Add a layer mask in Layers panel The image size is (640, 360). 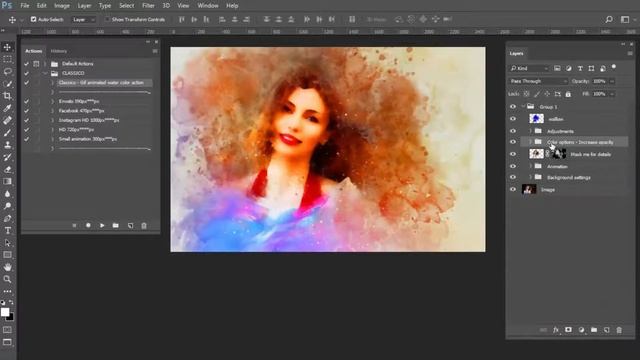[568, 330]
